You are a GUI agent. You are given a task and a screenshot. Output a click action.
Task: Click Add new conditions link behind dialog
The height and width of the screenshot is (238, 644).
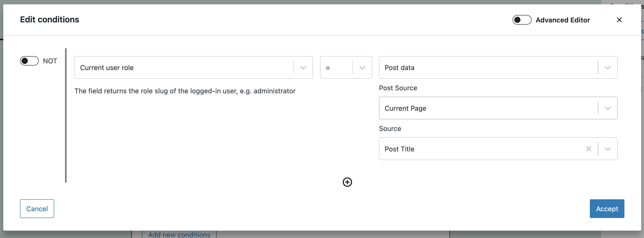[179, 235]
